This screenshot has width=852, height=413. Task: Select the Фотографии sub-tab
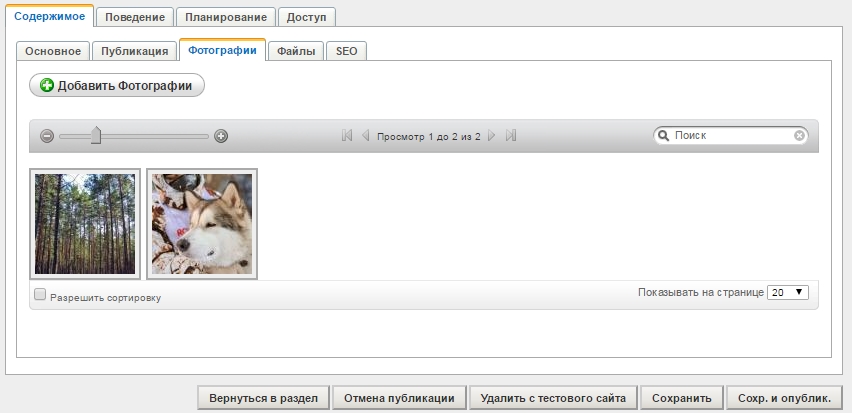(x=222, y=51)
